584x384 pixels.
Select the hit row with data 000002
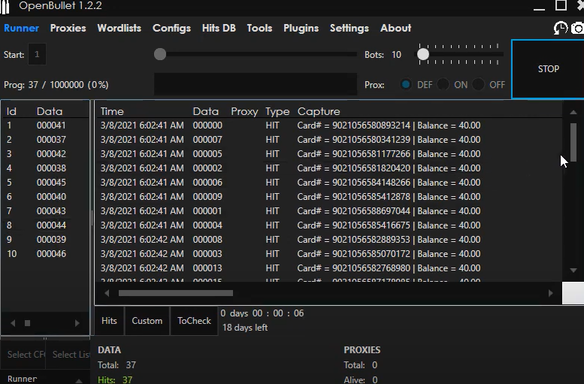(329, 168)
